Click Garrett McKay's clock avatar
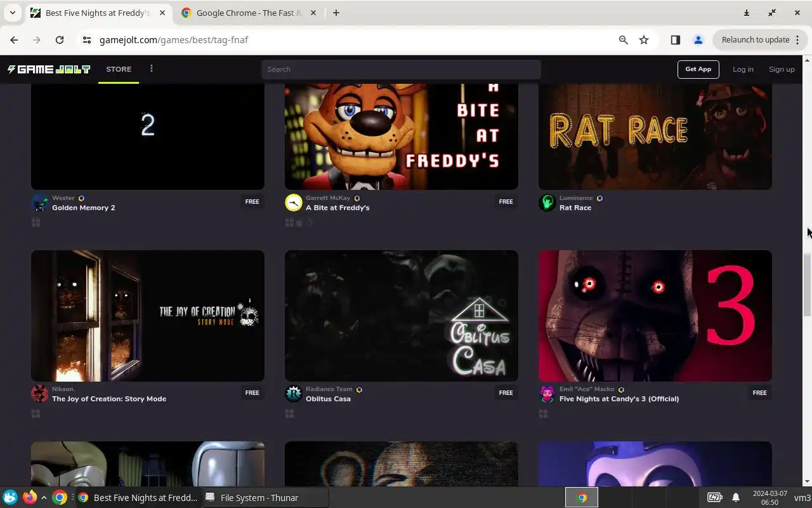Screen dimensions: 812x508 [294, 203]
